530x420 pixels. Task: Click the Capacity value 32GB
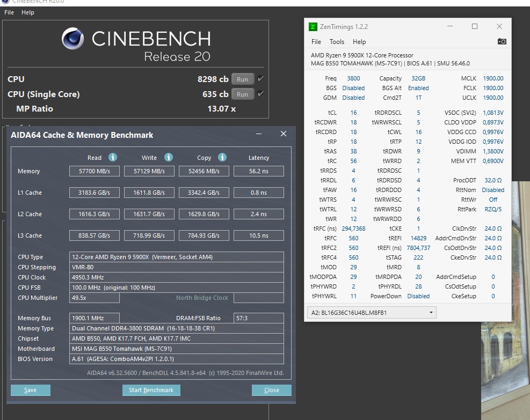point(418,78)
